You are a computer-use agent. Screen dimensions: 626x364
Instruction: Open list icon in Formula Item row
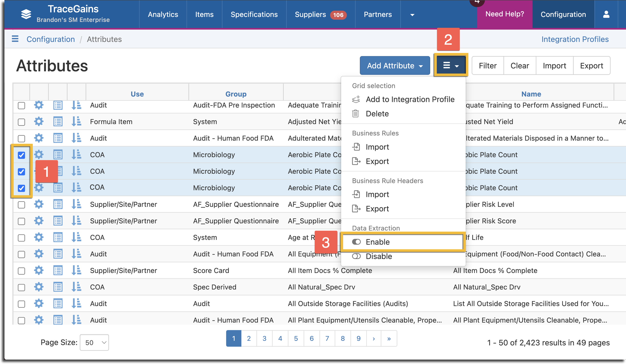click(58, 122)
